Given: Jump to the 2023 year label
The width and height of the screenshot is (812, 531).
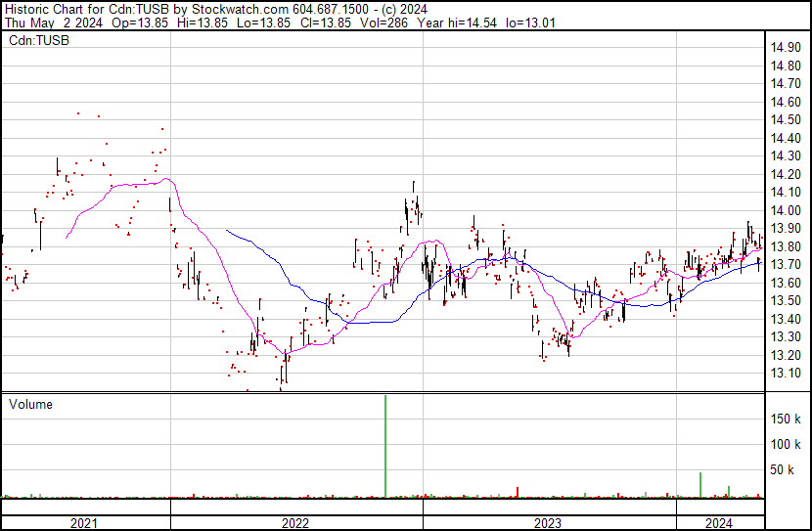Looking at the screenshot, I should tap(547, 523).
